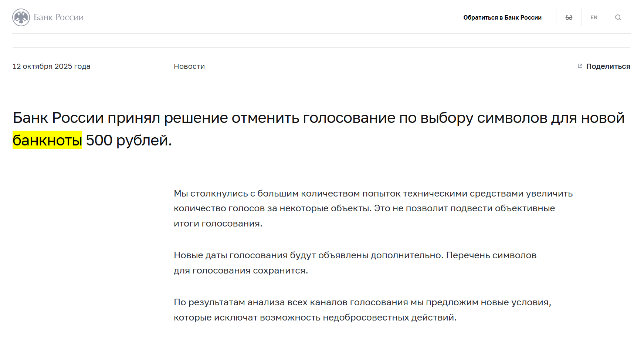Click the Bank of Russia eagle emblem

[21, 17]
